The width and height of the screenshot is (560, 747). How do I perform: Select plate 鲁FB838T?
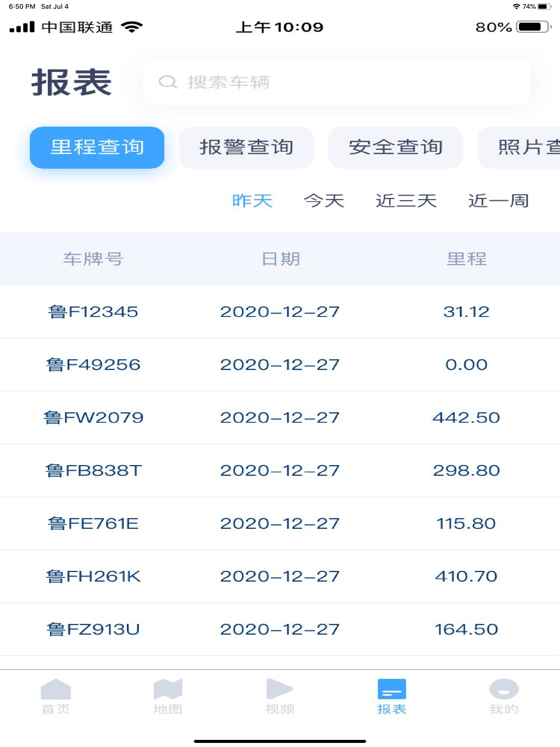click(93, 470)
